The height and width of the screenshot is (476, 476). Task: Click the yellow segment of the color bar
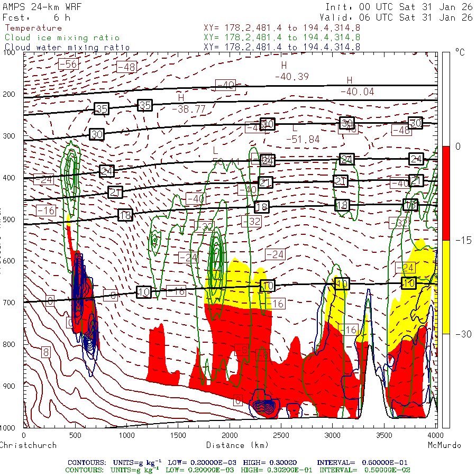446,287
